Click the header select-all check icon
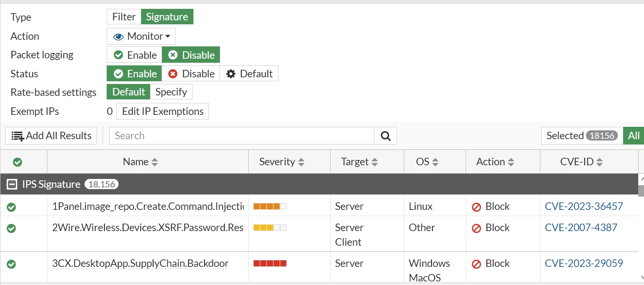Image resolution: width=644 pixels, height=285 pixels. [x=17, y=162]
